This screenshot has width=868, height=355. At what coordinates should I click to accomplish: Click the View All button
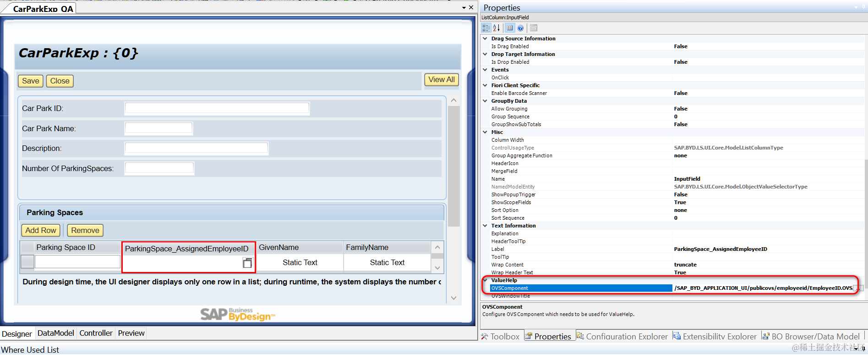442,80
